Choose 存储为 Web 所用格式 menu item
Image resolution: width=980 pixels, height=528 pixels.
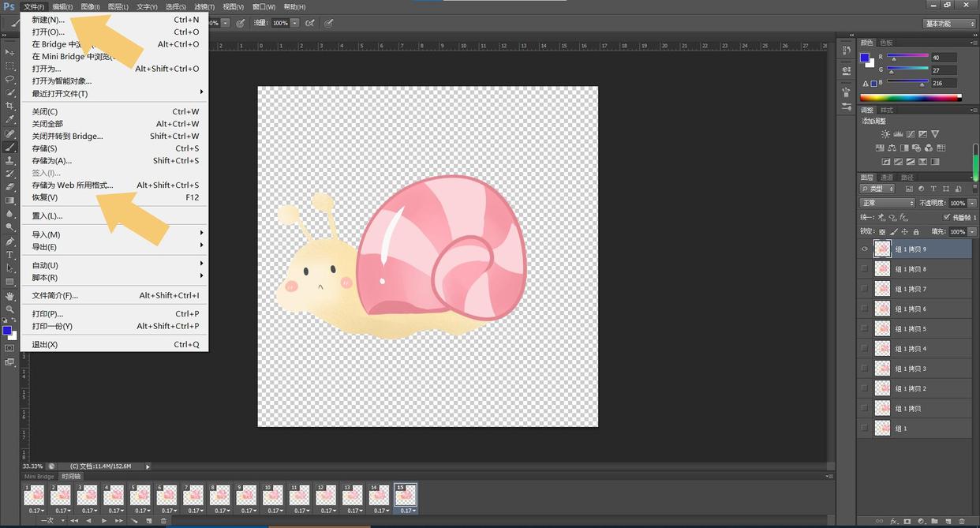[73, 185]
